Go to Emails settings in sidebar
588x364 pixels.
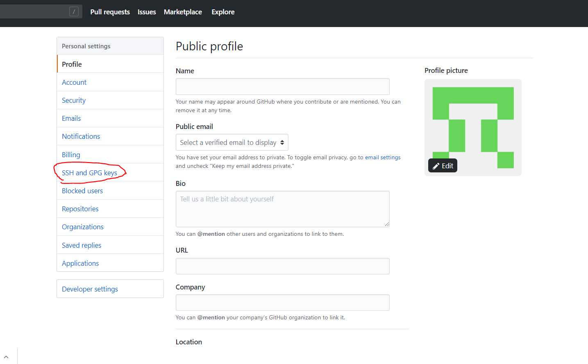(x=110, y=118)
